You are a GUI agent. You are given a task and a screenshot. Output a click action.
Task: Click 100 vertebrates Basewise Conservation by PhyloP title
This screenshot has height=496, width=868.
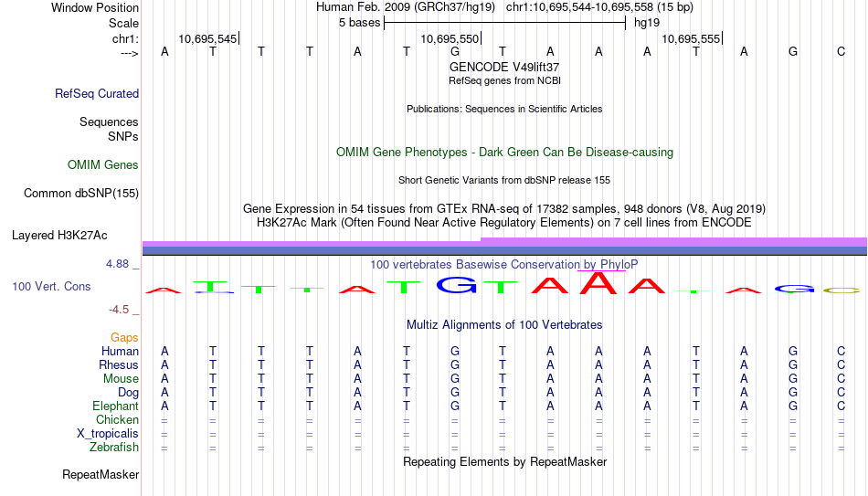tap(504, 265)
